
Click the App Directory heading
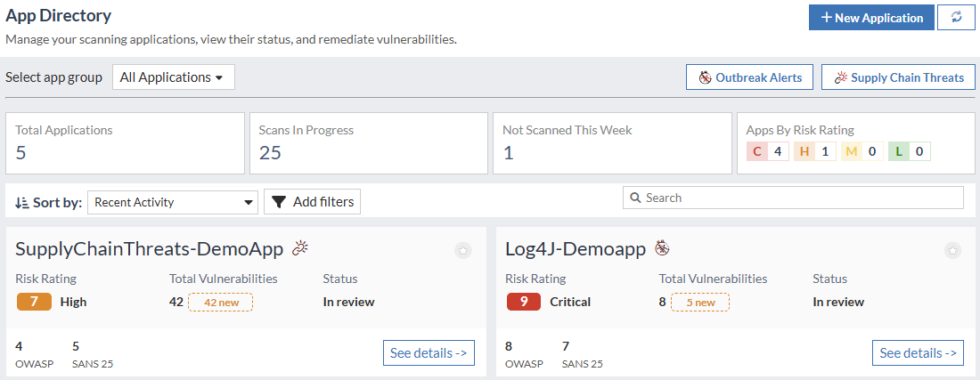pos(58,16)
